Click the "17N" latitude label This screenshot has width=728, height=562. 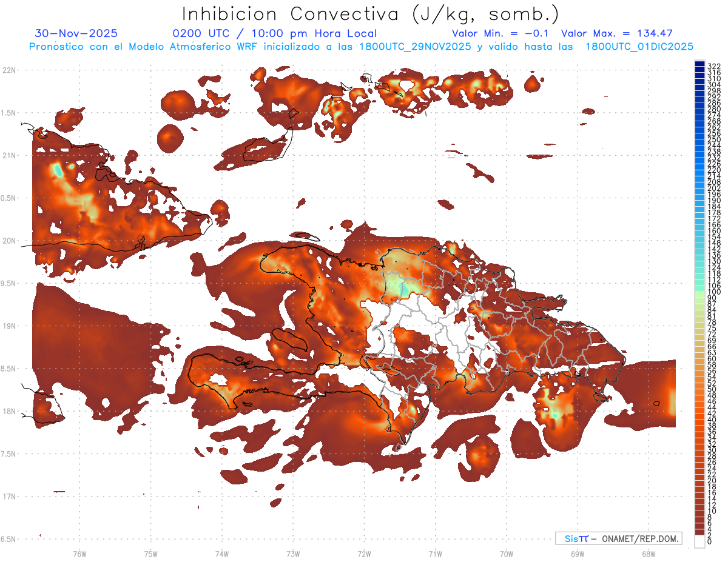[8, 497]
